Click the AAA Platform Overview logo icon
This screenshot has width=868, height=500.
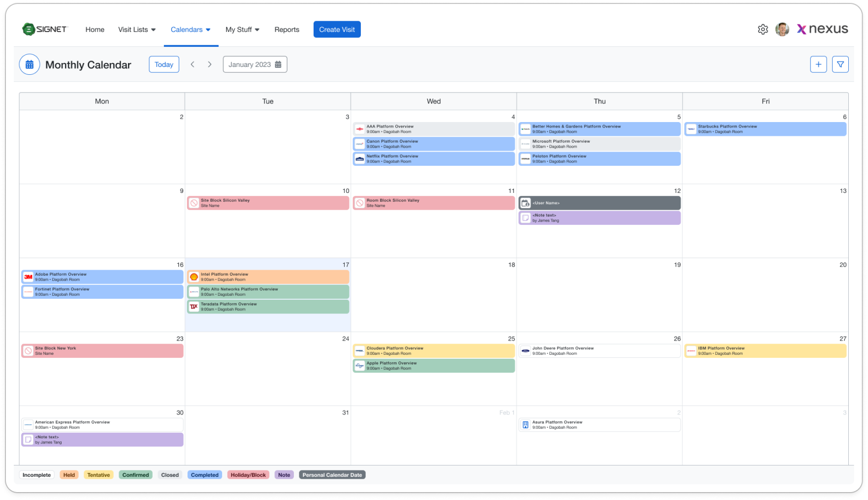[x=359, y=129]
